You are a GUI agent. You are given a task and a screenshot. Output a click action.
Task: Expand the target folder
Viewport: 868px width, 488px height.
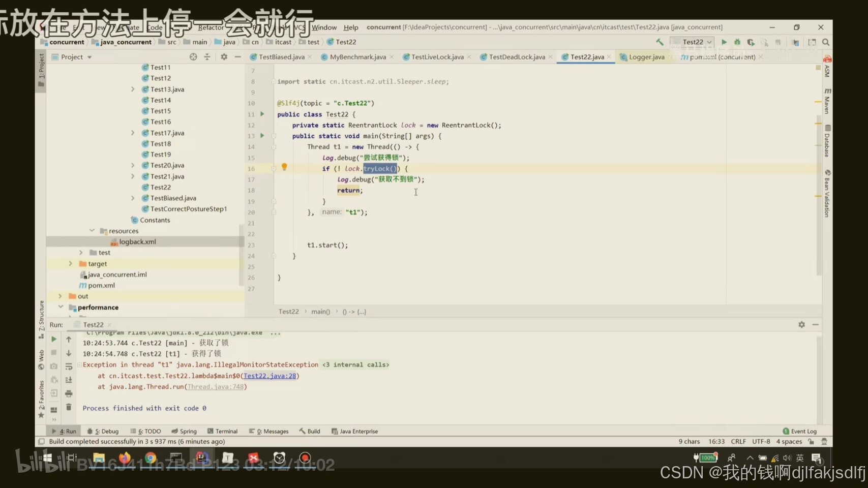click(x=71, y=263)
